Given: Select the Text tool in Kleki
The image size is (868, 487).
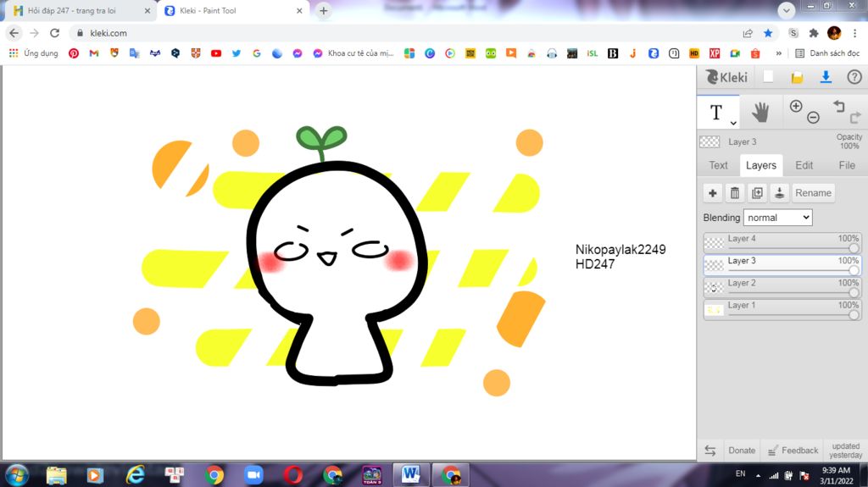Looking at the screenshot, I should coord(715,113).
